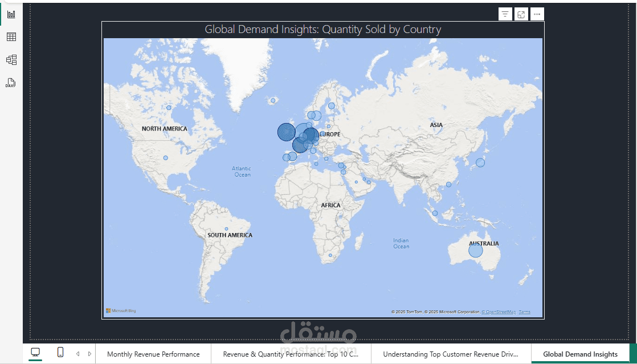This screenshot has width=637, height=364.
Task: Open the Report view from the sidebar
Action: tap(11, 15)
